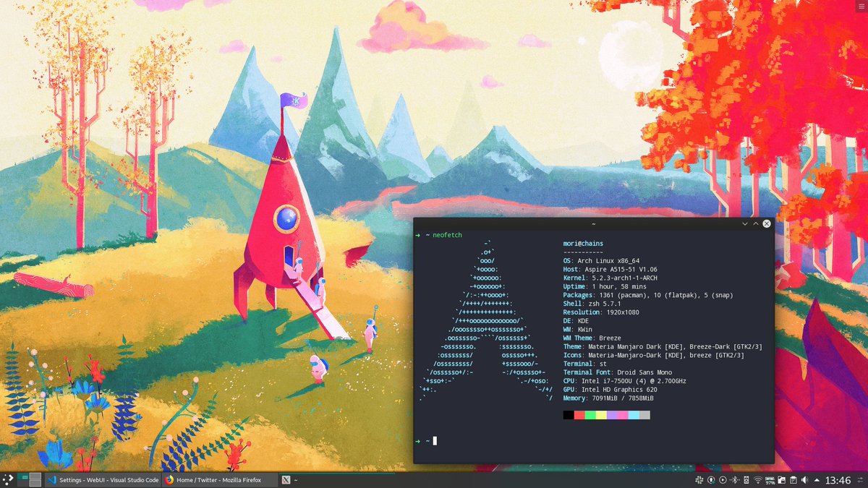868x488 pixels.
Task: Click the Kernel: 5.2.3-arch1-1-ARCH line
Action: tap(610, 278)
